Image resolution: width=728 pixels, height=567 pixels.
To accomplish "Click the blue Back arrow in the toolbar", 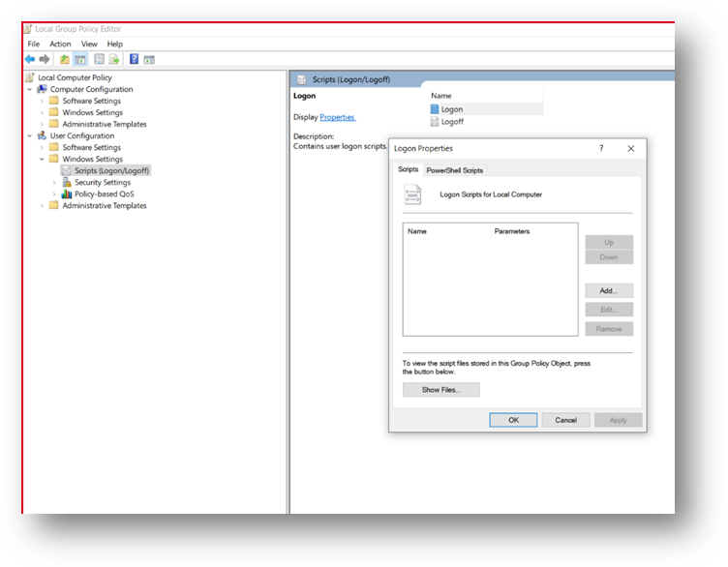I will (x=30, y=59).
